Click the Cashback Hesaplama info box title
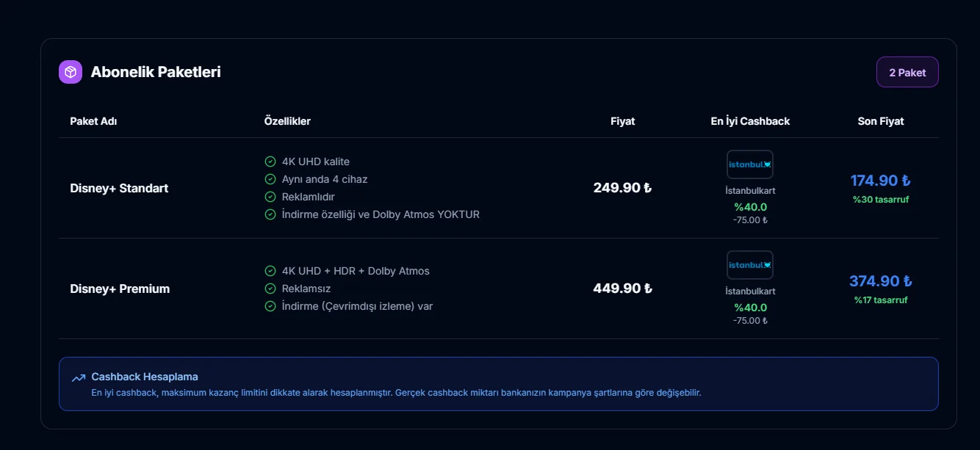The image size is (980, 450). 145,377
